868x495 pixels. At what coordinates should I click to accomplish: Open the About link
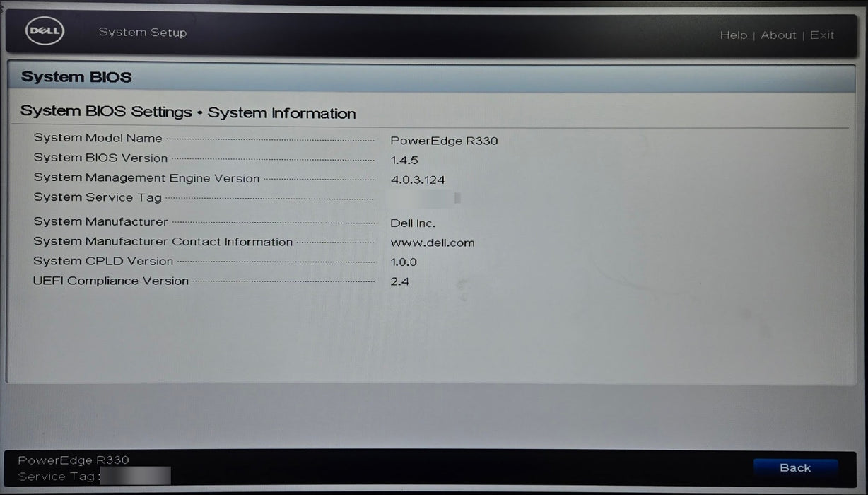[x=778, y=35]
